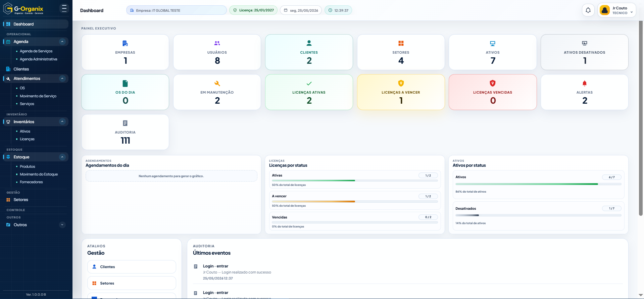Click the Jr Couto user avatar

[x=605, y=10]
